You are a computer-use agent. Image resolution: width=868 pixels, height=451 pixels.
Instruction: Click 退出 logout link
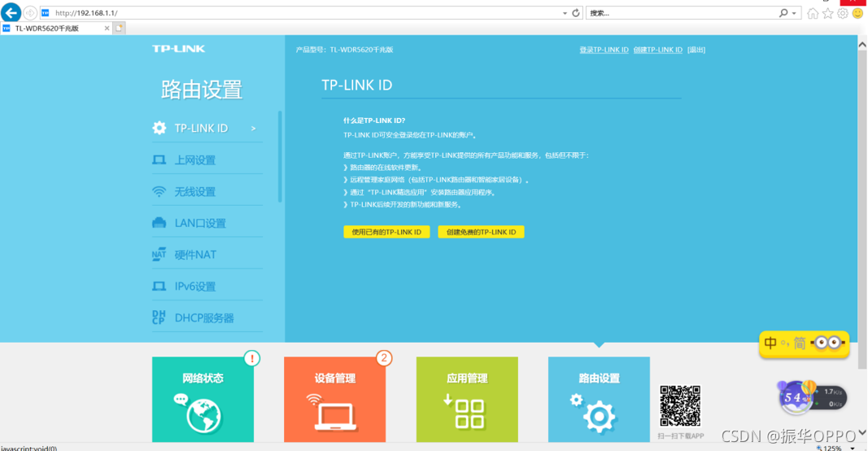point(696,50)
